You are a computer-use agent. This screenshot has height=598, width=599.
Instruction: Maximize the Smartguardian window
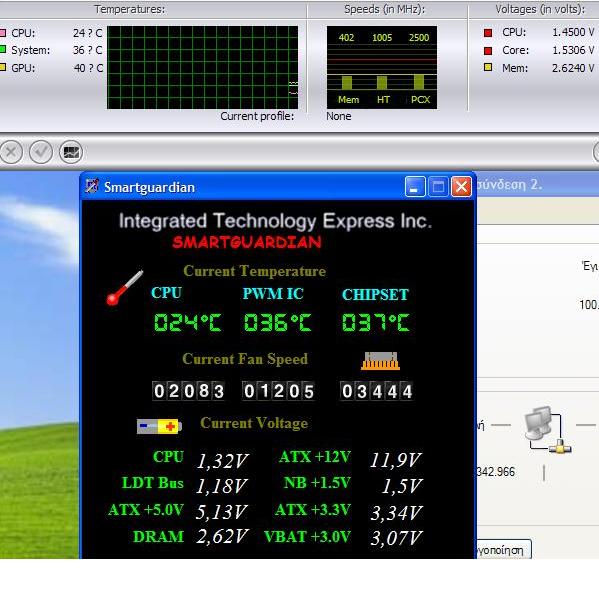click(x=438, y=186)
